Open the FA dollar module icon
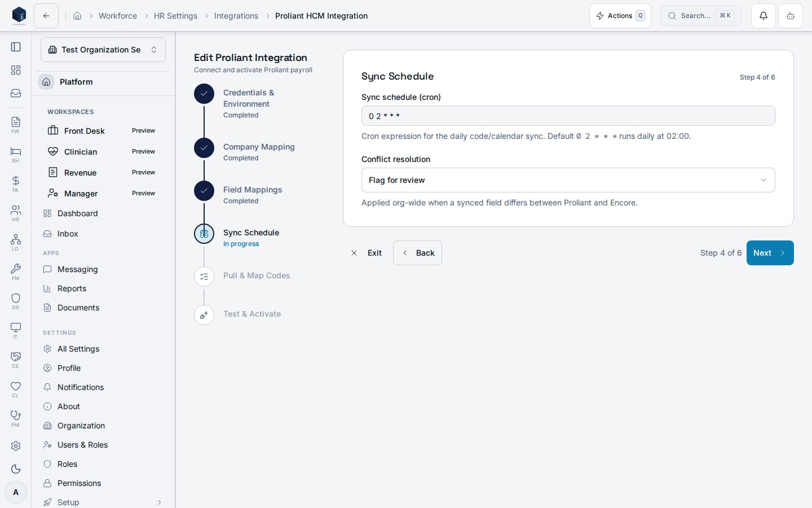812x508 pixels. 16,183
